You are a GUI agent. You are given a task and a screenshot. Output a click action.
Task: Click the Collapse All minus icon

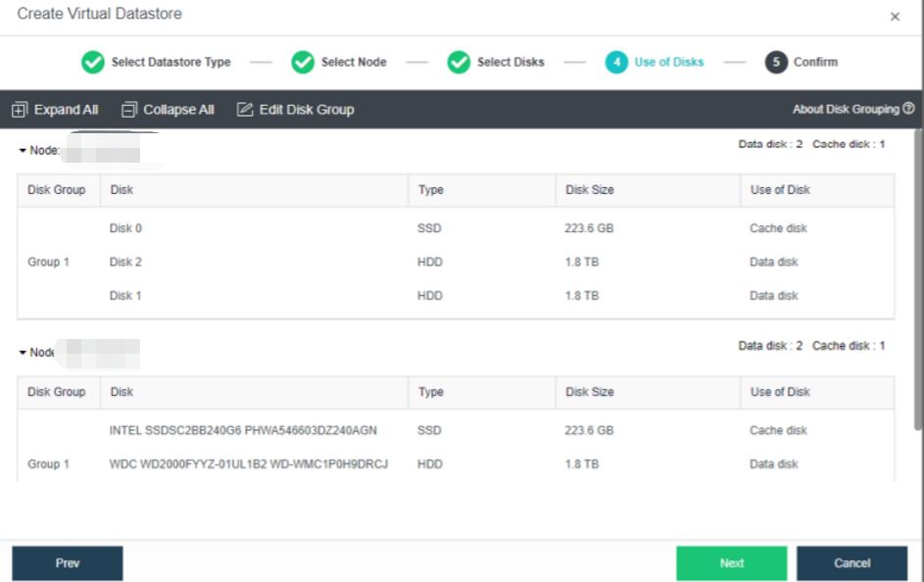[129, 110]
